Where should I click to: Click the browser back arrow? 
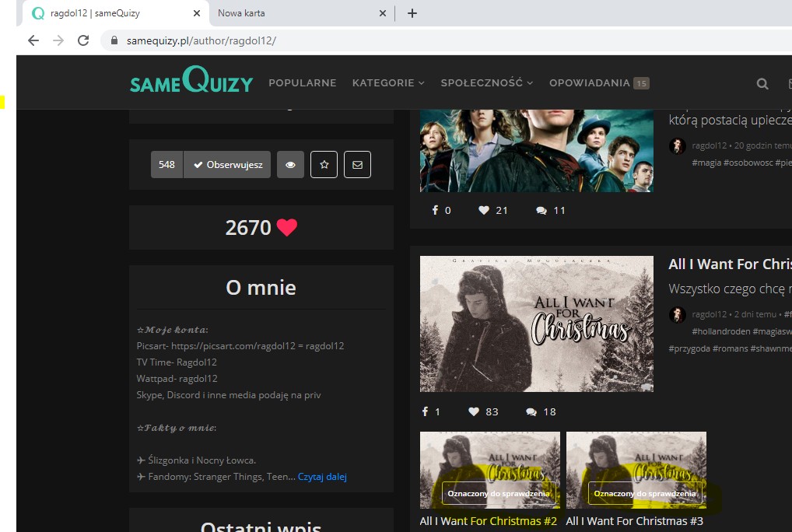33,40
